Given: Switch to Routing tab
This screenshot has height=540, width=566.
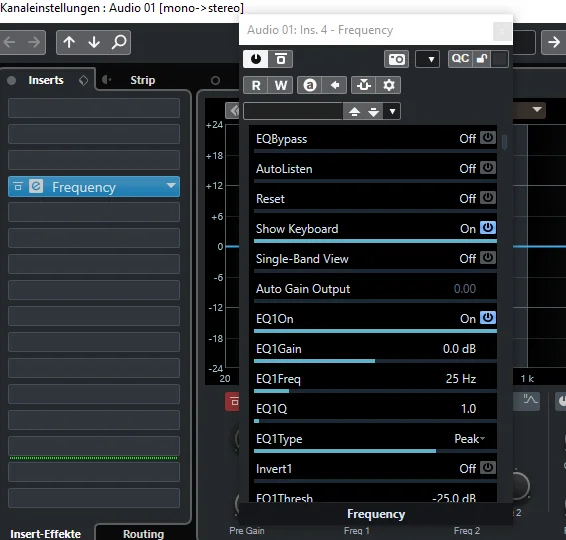Looking at the screenshot, I should (143, 534).
